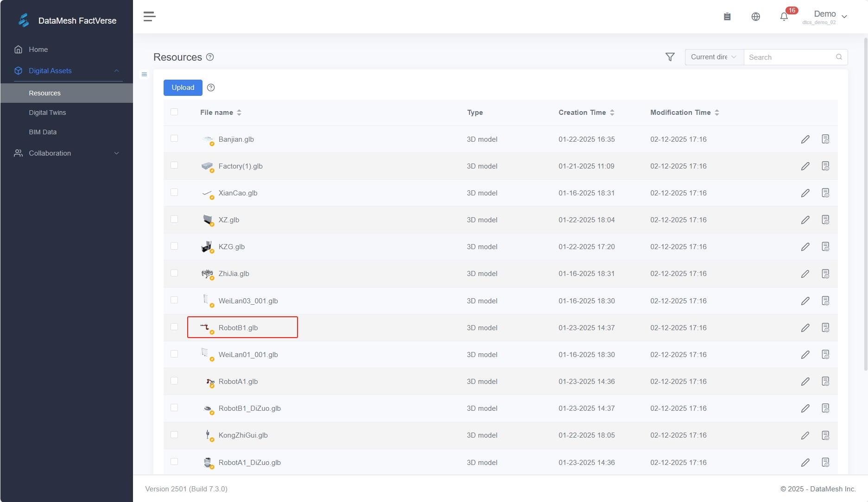Image resolution: width=868 pixels, height=502 pixels.
Task: Click the filter funnel icon
Action: point(670,57)
